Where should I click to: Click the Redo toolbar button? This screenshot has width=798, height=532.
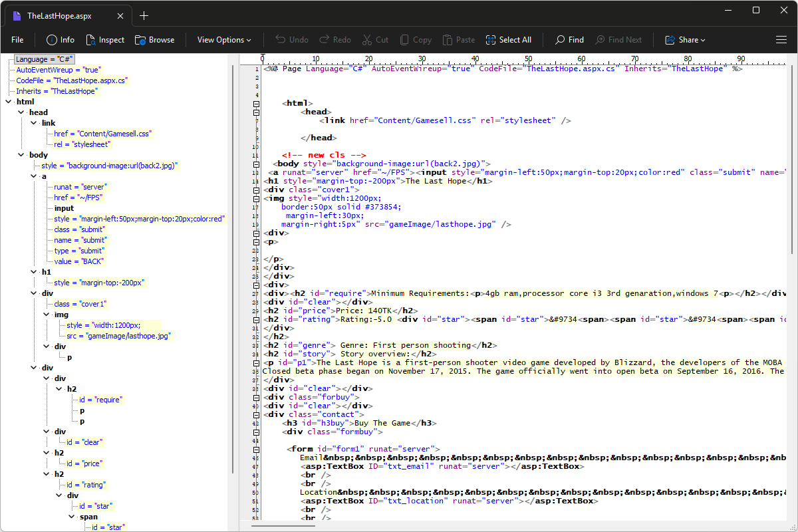coord(334,40)
